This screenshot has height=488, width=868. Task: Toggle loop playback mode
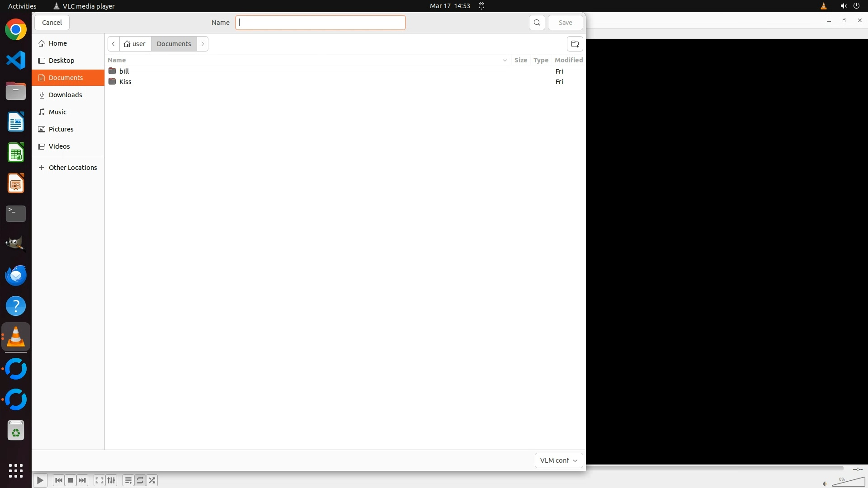pos(140,480)
